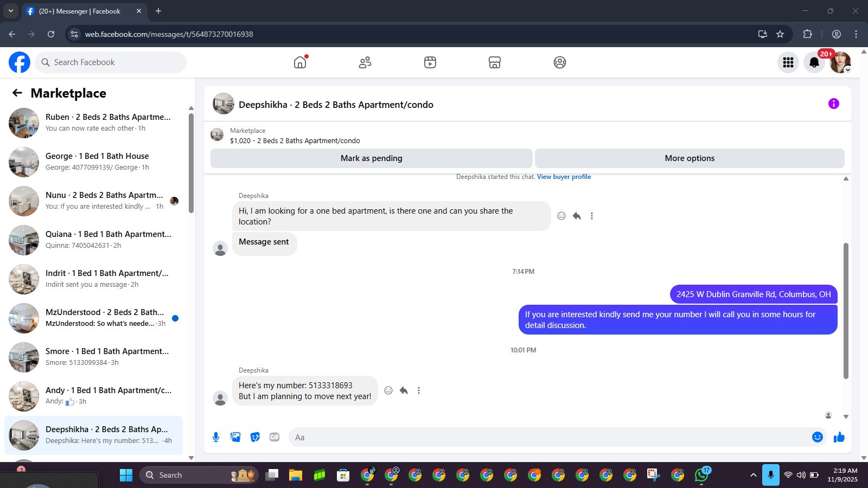Open Indrit 1 Bed 1 Bath conversation
The image size is (868, 488).
[93, 279]
